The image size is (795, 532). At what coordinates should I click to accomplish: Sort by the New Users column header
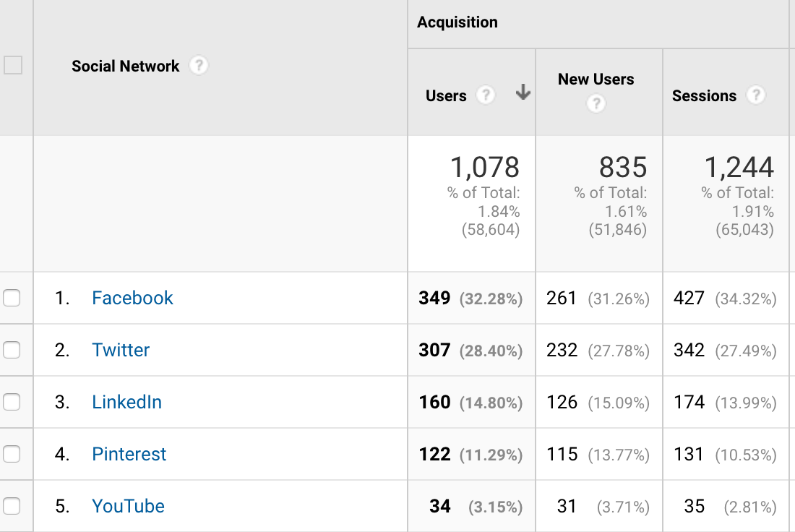click(x=596, y=79)
